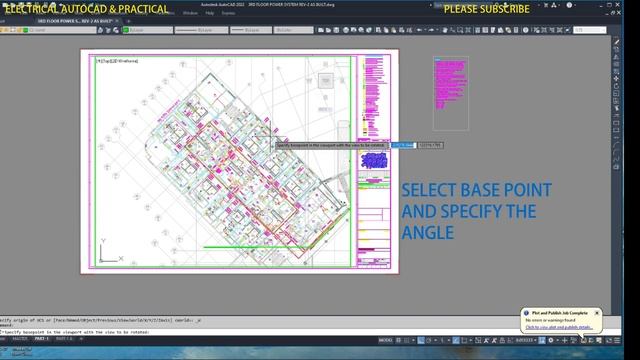Open the Tool Palettes icon
640x360 pixels.
coord(493,30)
